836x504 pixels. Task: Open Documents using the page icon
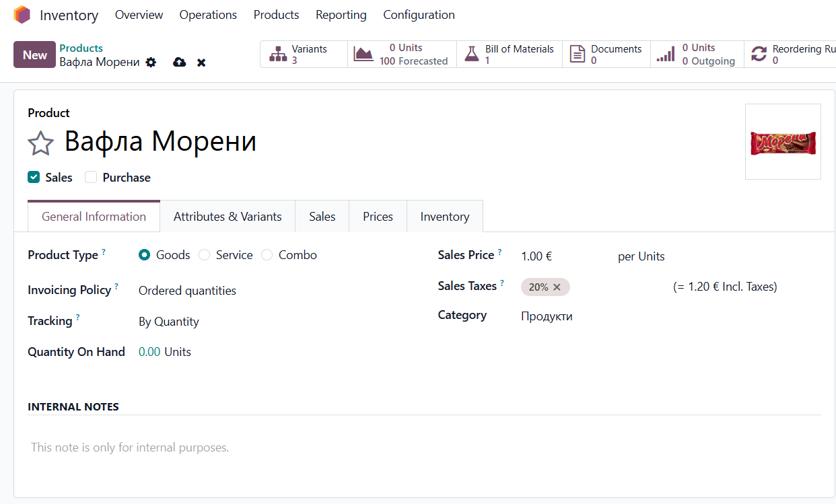[577, 53]
